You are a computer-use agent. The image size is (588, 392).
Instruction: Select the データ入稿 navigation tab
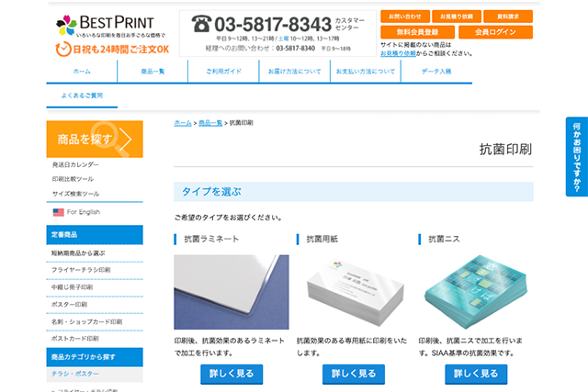(x=436, y=72)
